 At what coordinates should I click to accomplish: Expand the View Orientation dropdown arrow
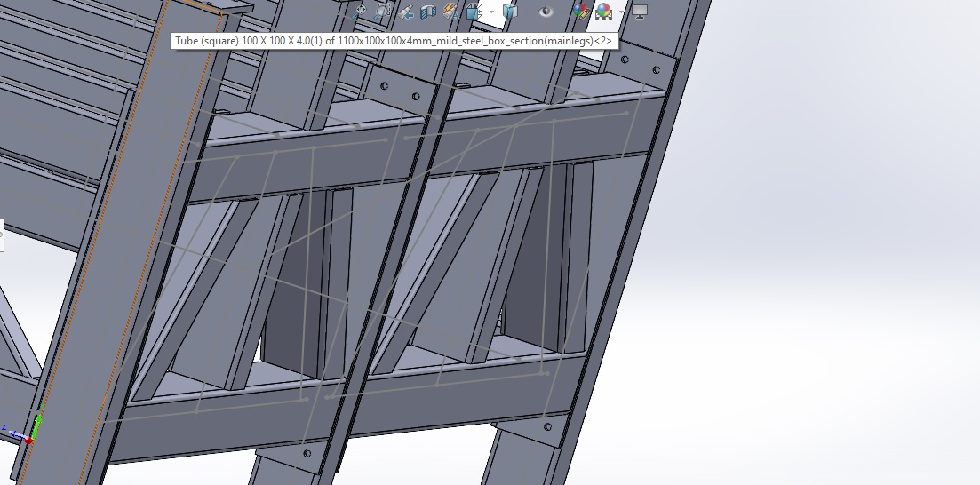[491, 12]
